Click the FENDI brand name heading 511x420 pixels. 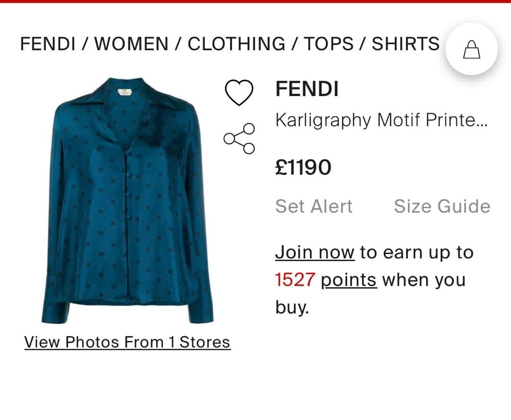(x=307, y=89)
